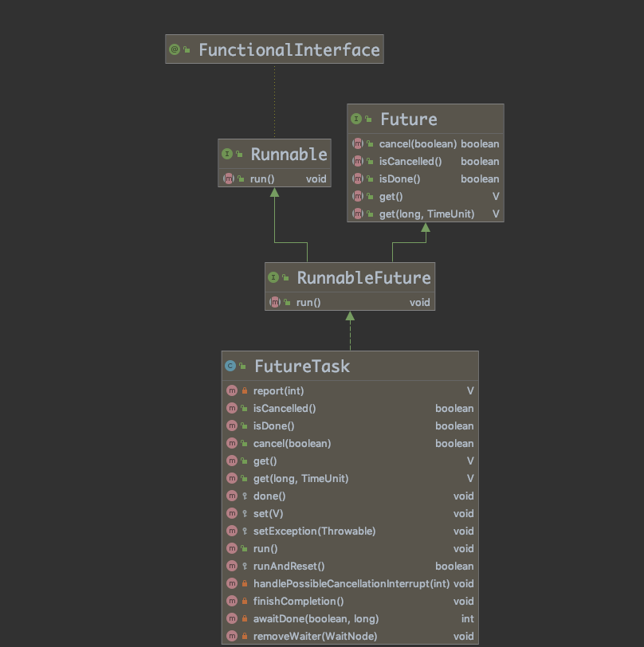
Task: Select the interface icon on the Future node
Action: [356, 118]
